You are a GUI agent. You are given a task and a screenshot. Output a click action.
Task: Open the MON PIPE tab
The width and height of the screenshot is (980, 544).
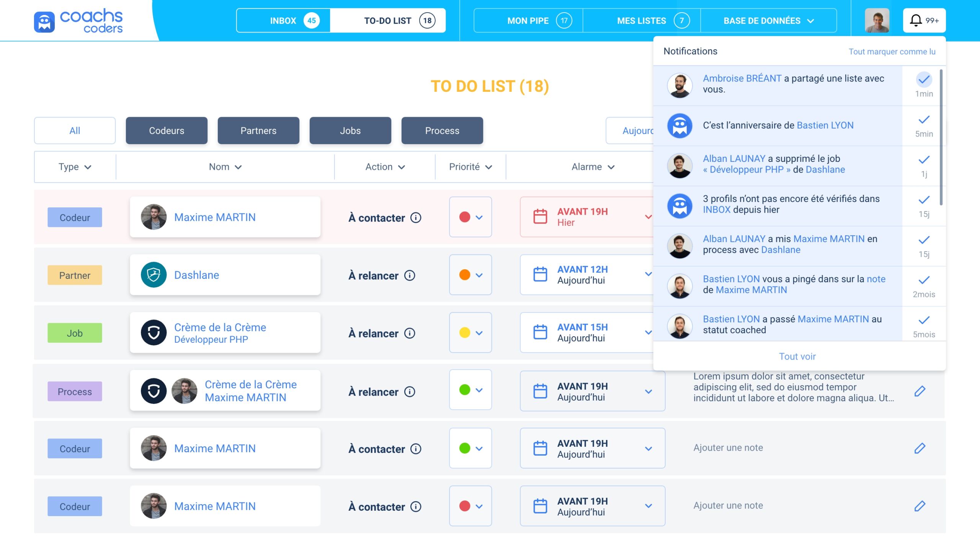528,21
